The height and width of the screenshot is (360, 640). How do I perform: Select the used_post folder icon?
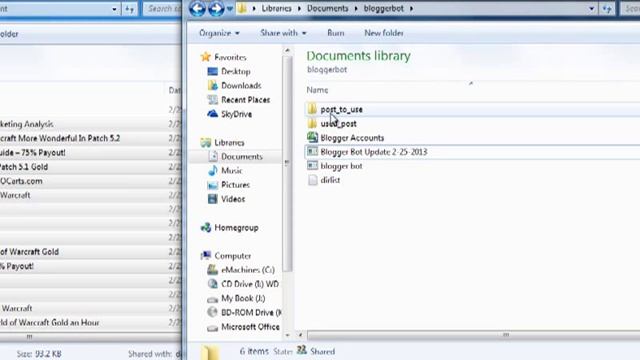pos(312,123)
